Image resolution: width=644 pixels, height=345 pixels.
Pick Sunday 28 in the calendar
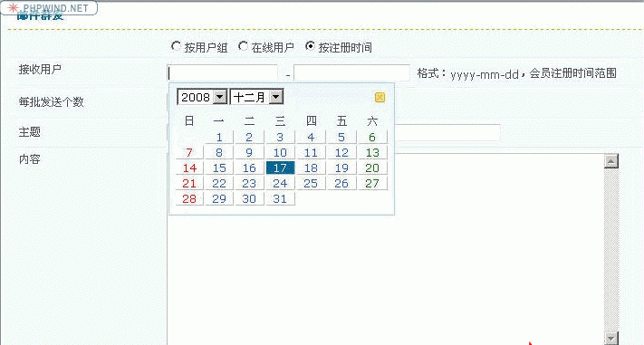[189, 198]
